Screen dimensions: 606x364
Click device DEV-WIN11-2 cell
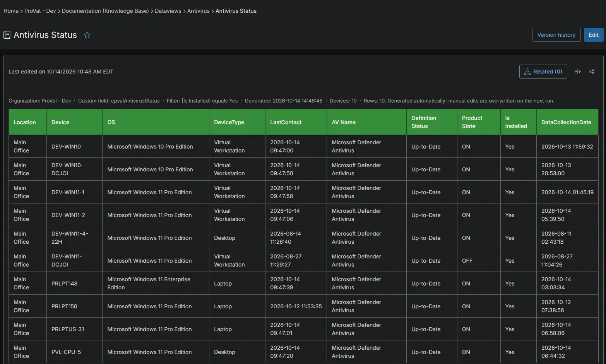75,215
